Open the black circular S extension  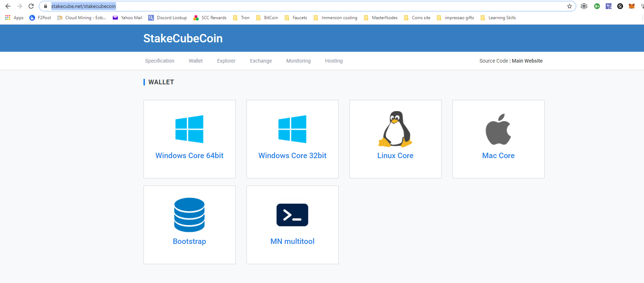click(620, 6)
